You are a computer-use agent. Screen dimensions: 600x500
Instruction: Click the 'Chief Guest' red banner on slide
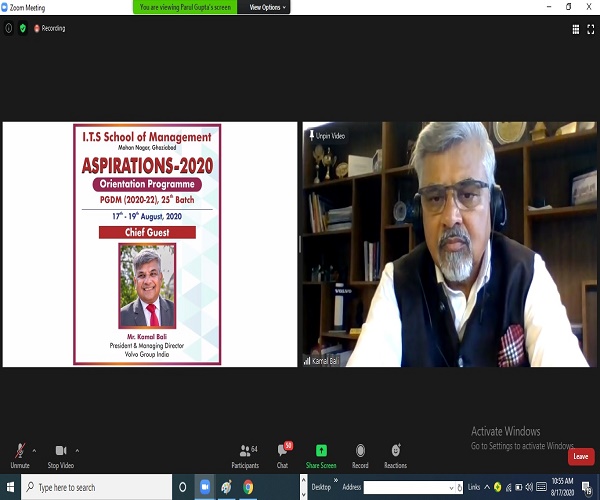tap(147, 232)
